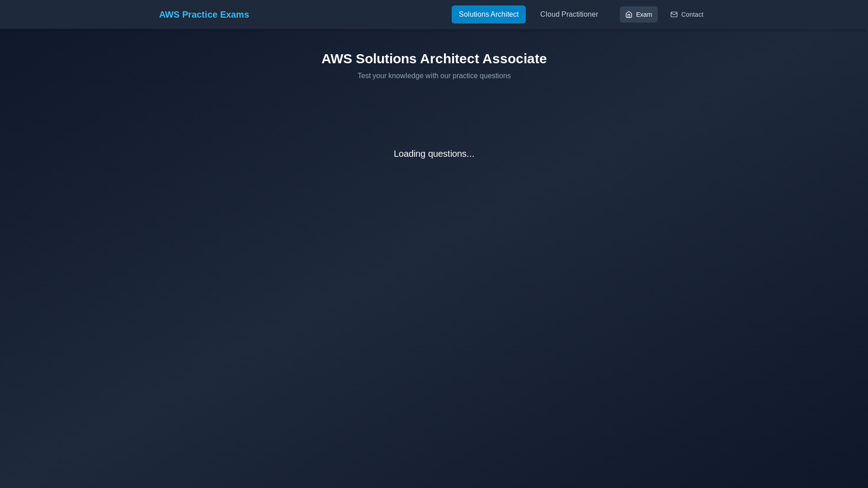Open the AWS Practice Exams home logo
Viewport: 868px width, 488px height.
[204, 14]
